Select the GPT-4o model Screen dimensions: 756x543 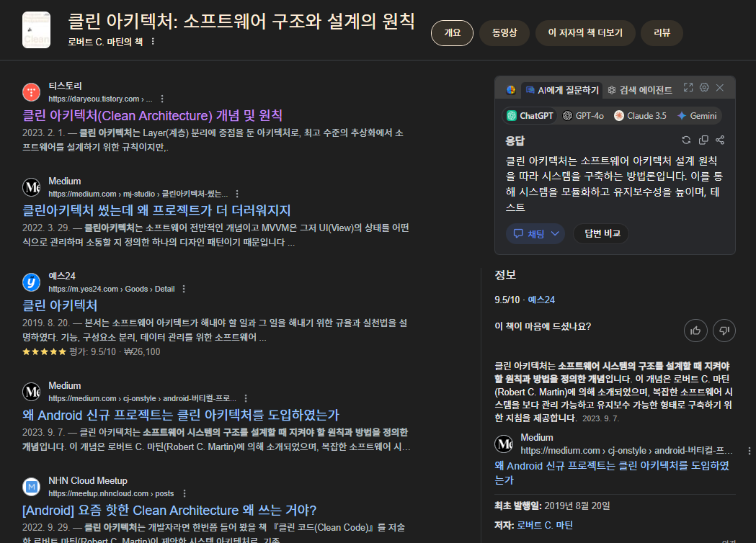[x=583, y=116]
